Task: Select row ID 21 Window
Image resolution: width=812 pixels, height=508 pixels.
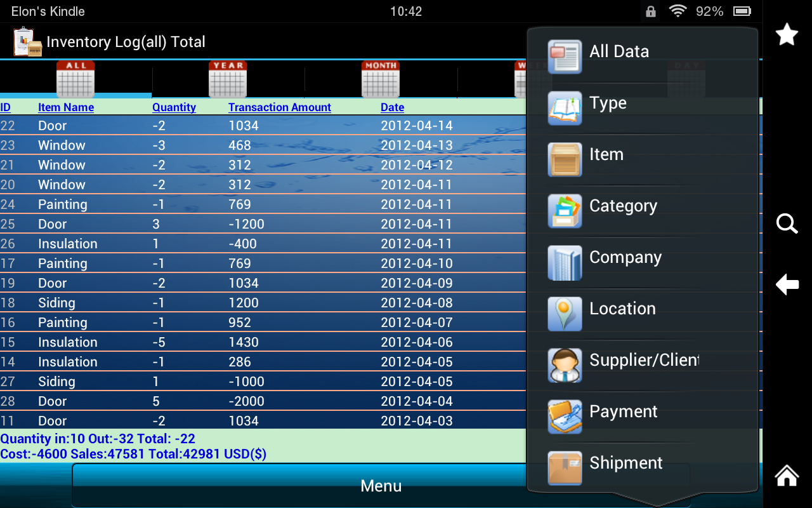Action: (x=263, y=165)
